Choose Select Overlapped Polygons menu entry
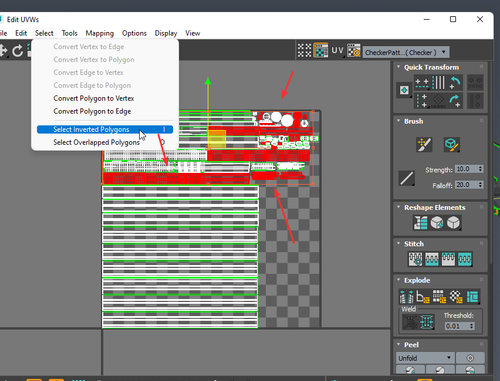 pyautogui.click(x=105, y=142)
